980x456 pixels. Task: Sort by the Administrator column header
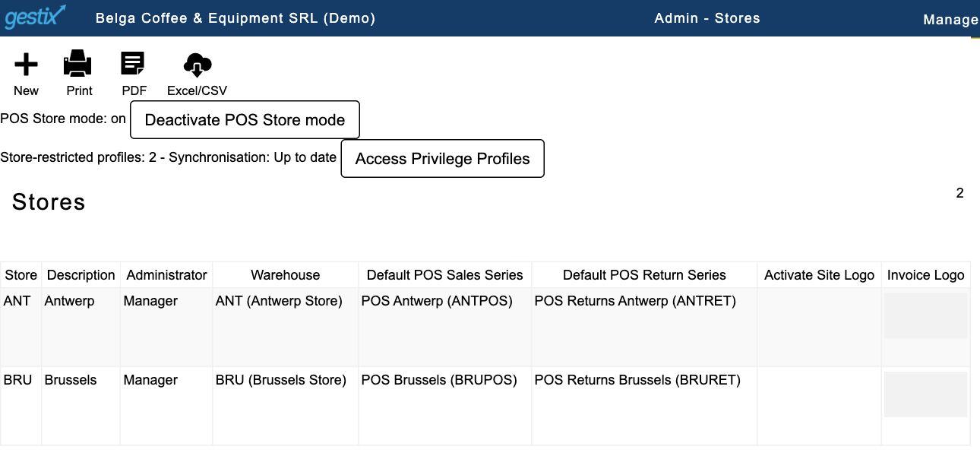166,275
